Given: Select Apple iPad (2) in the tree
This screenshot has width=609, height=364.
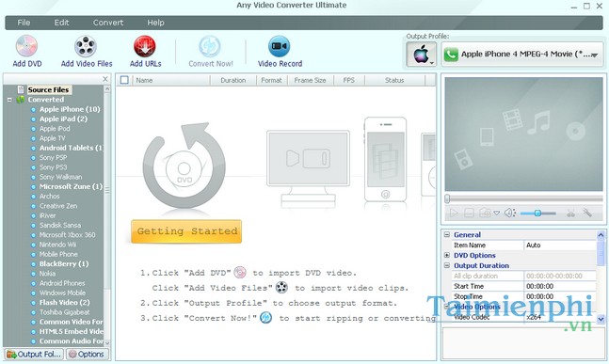Looking at the screenshot, I should click(63, 119).
